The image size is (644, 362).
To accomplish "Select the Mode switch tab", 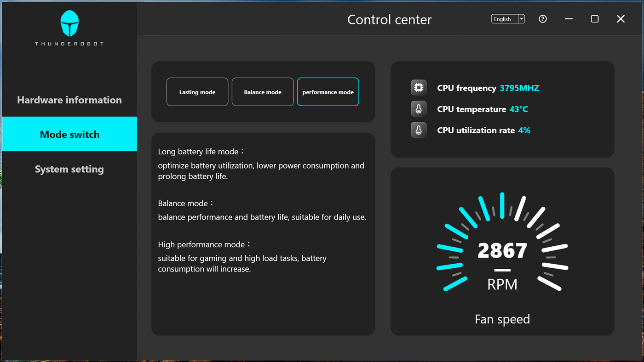I will coord(69,134).
